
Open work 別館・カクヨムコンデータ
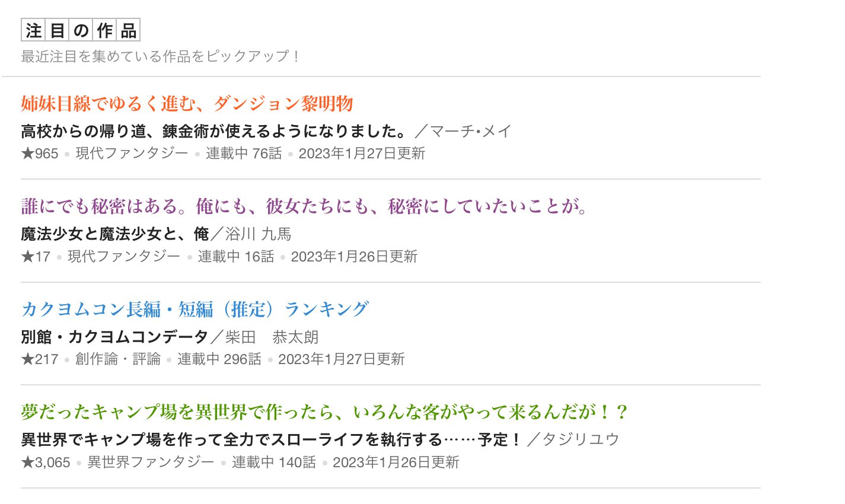pos(114,337)
